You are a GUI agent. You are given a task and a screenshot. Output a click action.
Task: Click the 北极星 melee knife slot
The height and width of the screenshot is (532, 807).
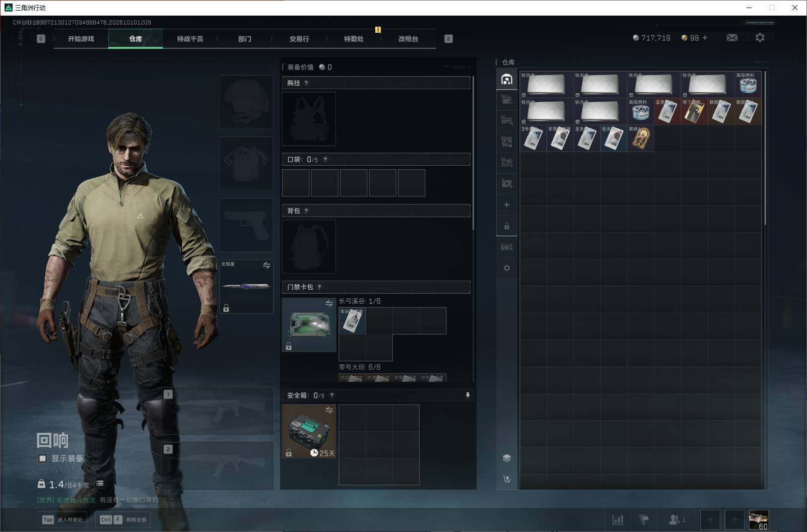246,286
